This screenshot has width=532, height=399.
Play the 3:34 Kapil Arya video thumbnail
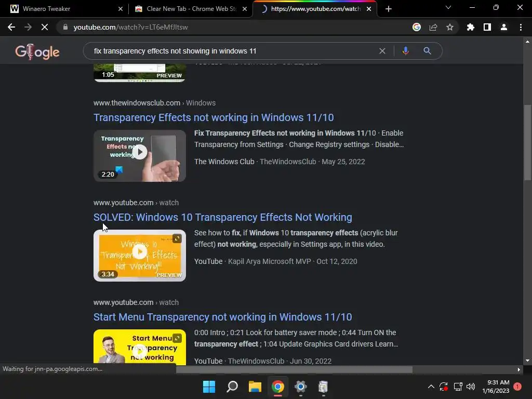pyautogui.click(x=140, y=256)
